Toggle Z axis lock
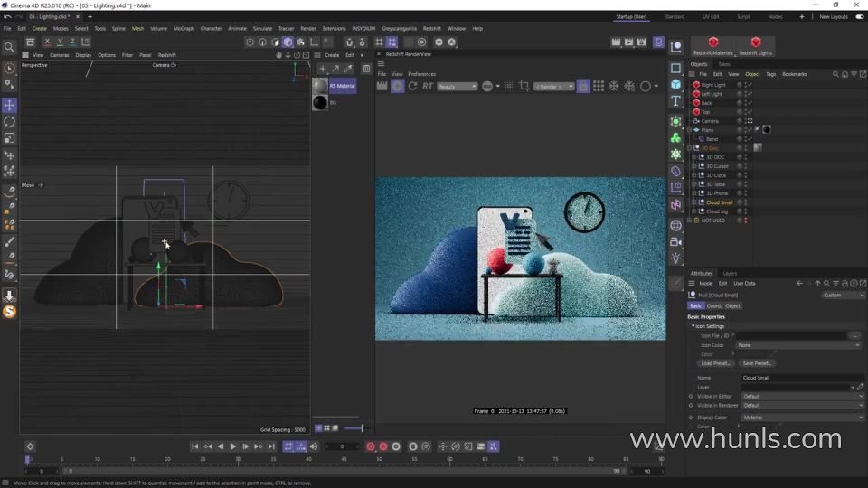 point(72,42)
